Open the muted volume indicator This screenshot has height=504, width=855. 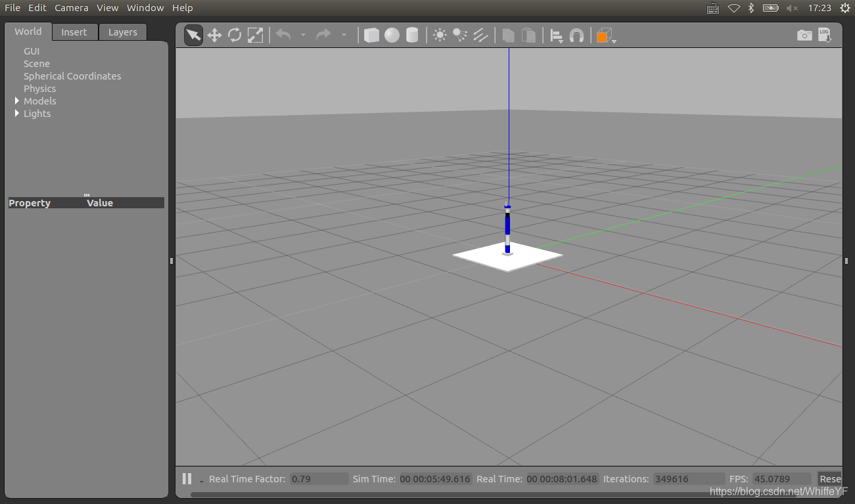tap(792, 8)
